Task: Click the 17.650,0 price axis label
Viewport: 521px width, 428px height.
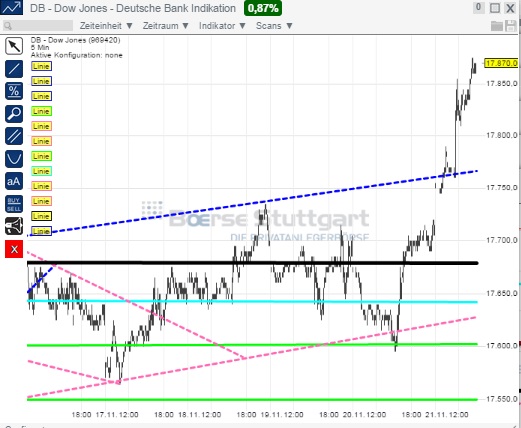Action: click(x=502, y=293)
